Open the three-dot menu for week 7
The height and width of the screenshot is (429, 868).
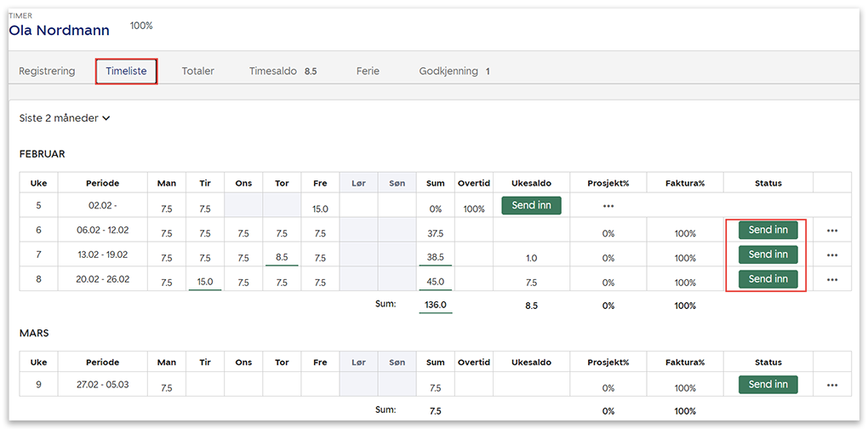pos(831,255)
